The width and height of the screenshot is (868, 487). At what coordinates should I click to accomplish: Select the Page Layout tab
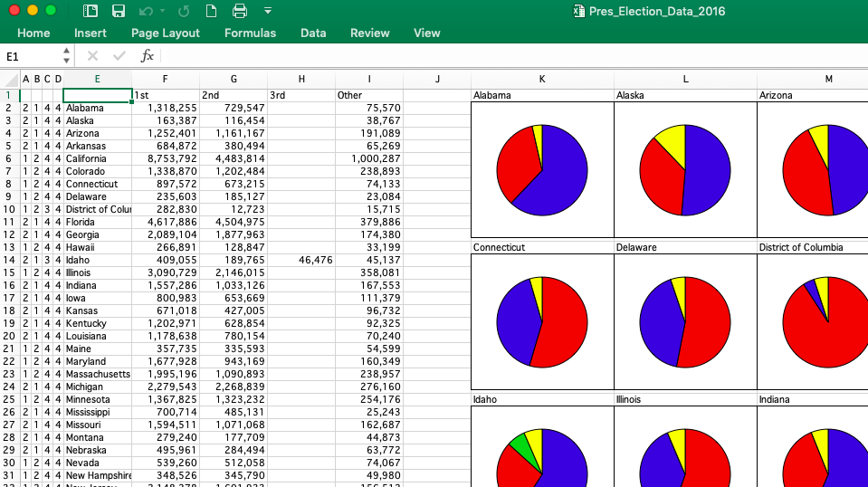(166, 33)
